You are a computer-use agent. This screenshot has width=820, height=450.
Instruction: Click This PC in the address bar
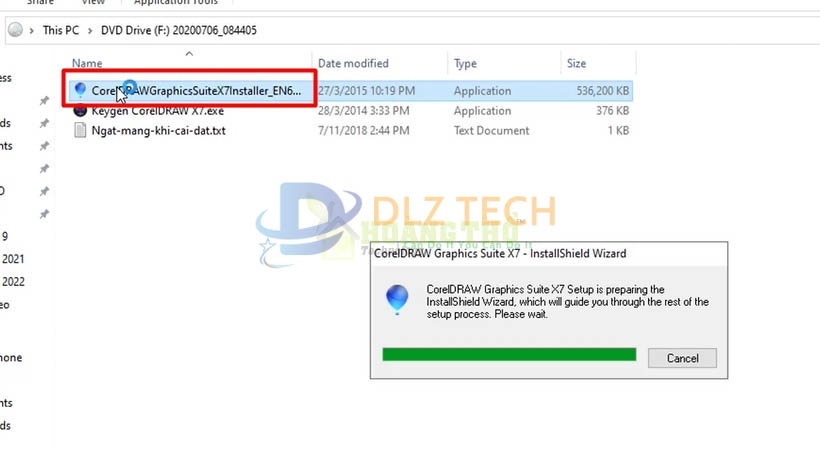pyautogui.click(x=61, y=30)
